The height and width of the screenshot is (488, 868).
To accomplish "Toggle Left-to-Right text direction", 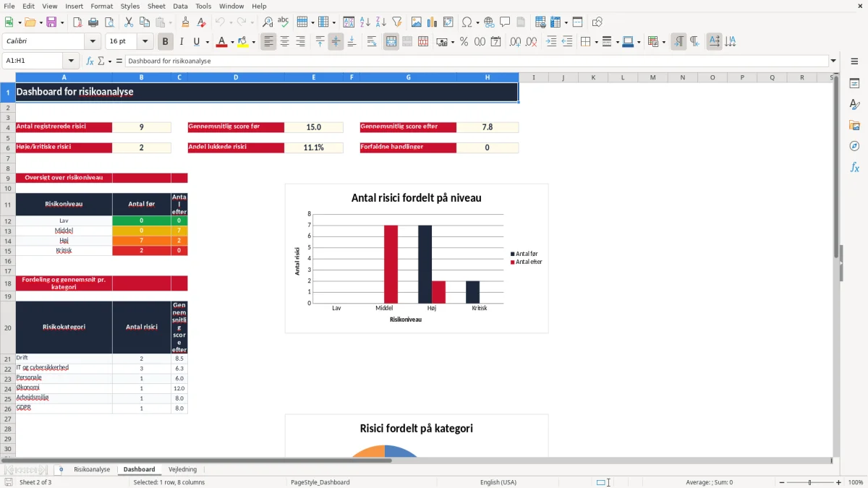I will (x=678, y=42).
